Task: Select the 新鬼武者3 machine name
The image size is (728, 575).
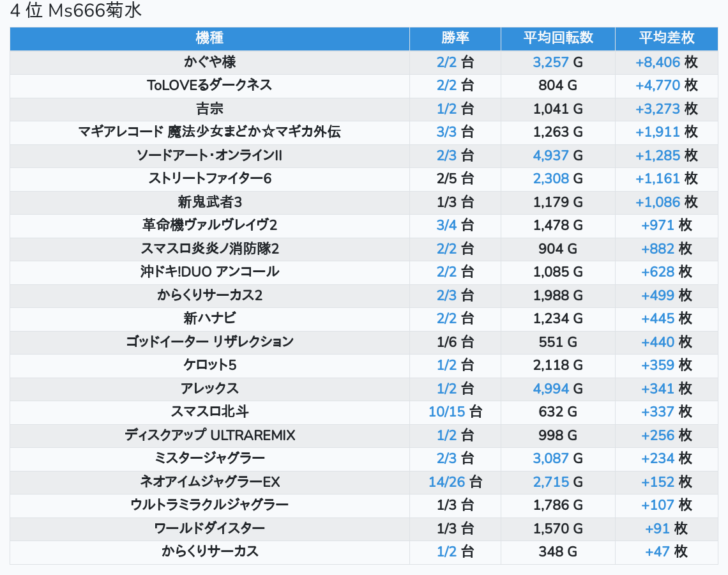Action: (209, 202)
